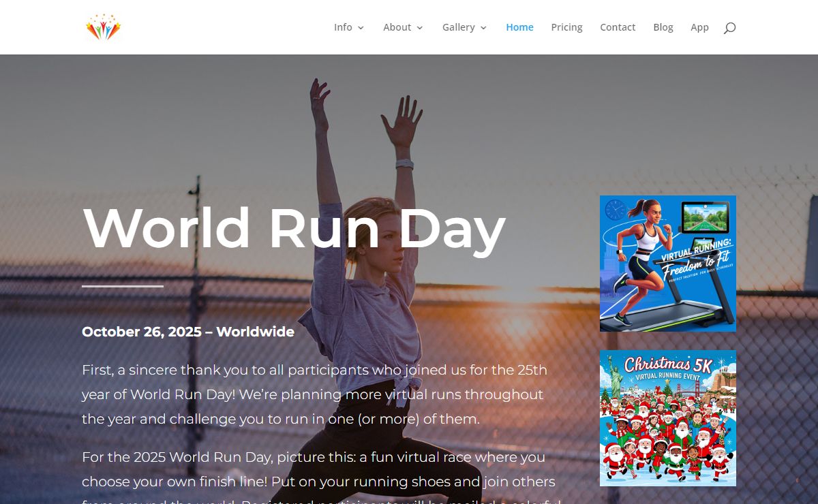Expand the Gallery dropdown chevron
Viewport: 818px width, 504px height.
pos(483,28)
